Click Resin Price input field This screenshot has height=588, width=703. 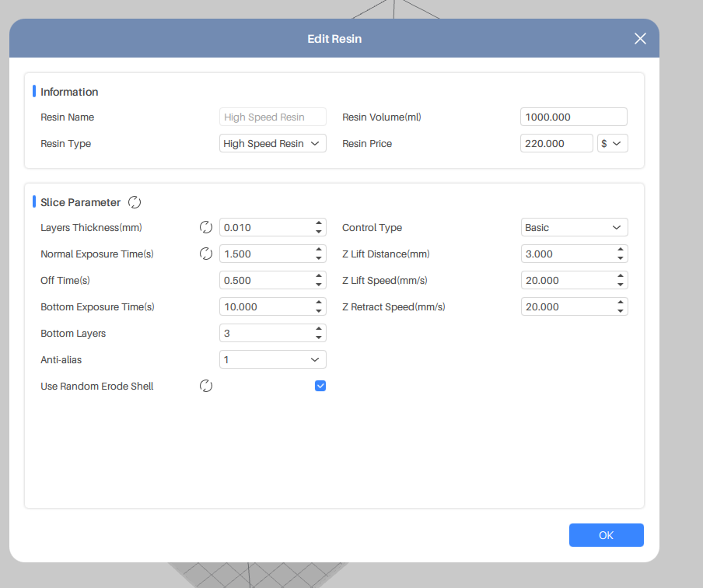(x=556, y=144)
